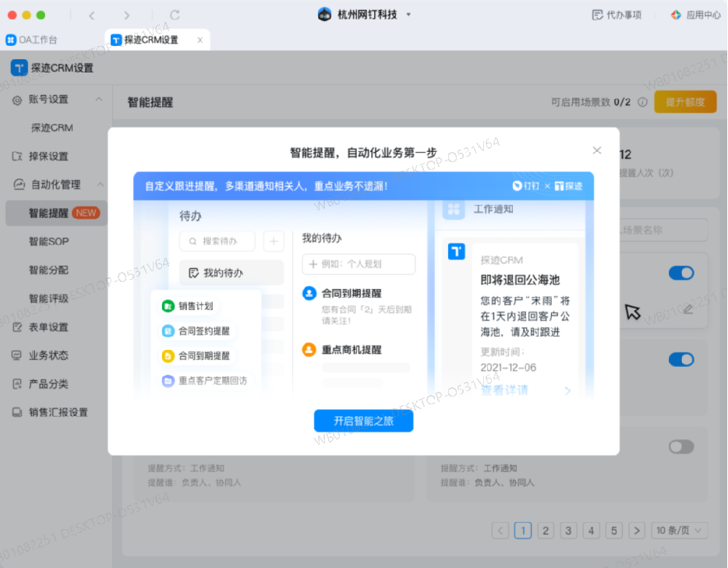Screen dimensions: 728x568
Task: Click the 销售计划 tag in preview
Action: click(x=188, y=306)
